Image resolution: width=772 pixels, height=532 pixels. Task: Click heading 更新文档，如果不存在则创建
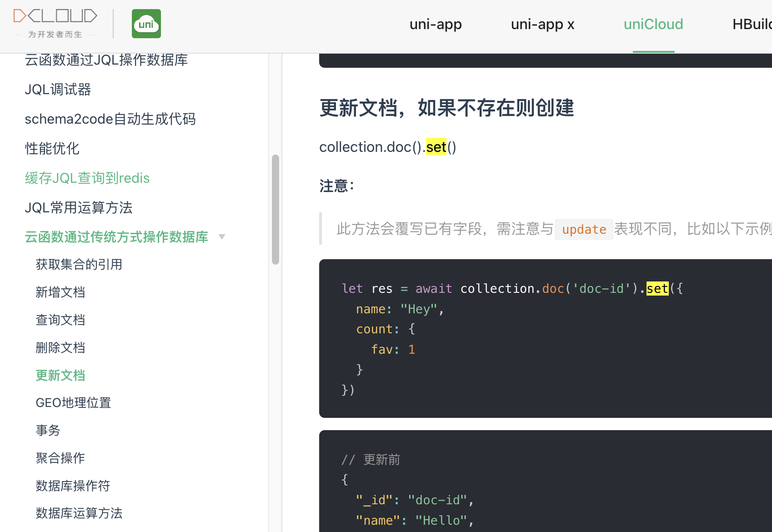pyautogui.click(x=446, y=108)
